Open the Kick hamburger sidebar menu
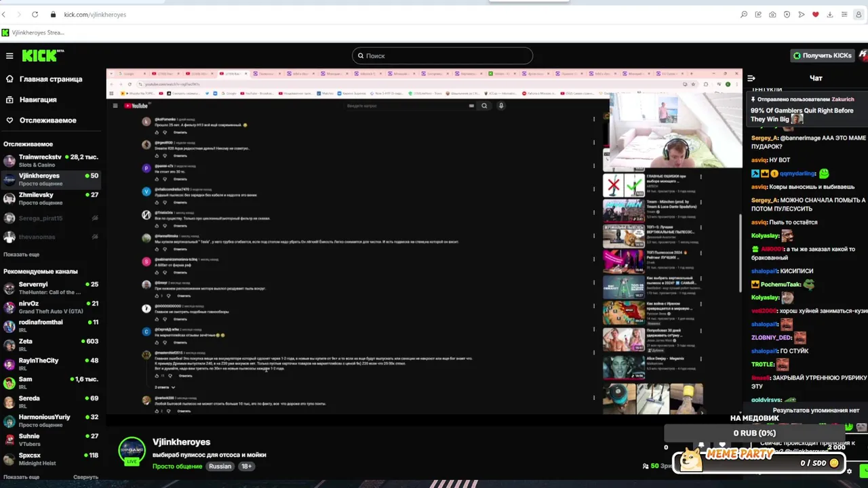Viewport: 868px width, 488px height. click(x=9, y=56)
